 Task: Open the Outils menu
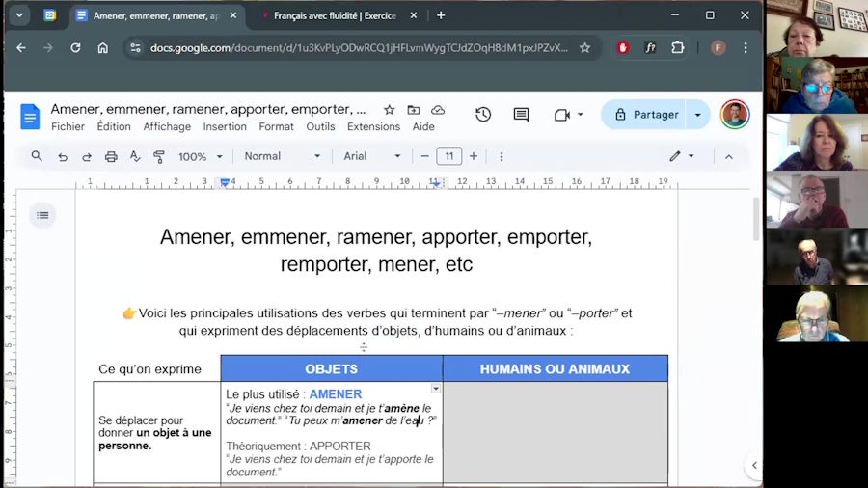[x=320, y=126]
